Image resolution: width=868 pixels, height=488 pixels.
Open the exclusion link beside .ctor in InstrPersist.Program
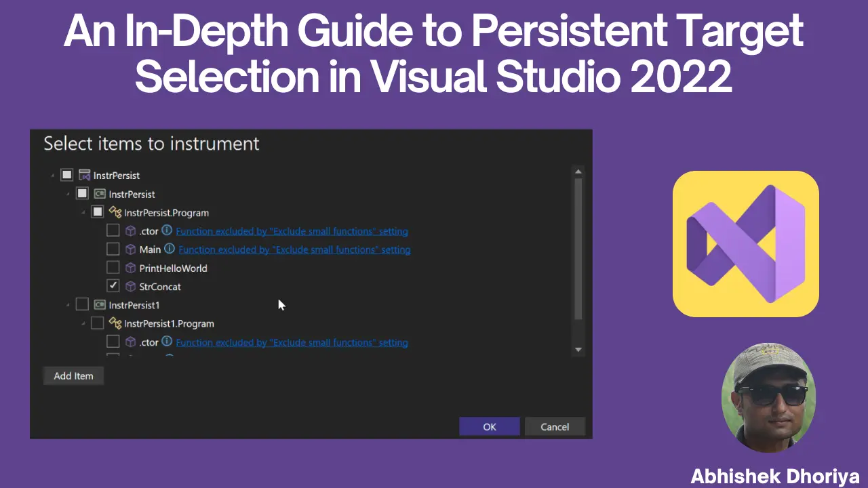pyautogui.click(x=292, y=231)
